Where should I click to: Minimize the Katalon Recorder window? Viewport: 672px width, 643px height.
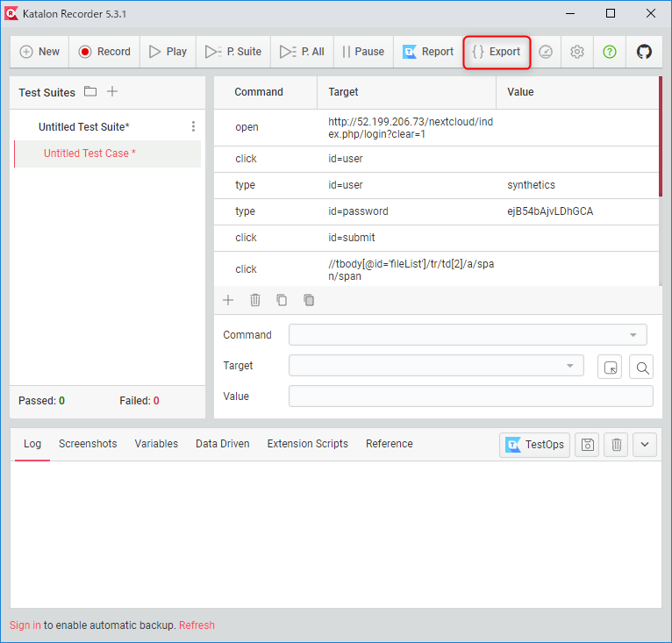[570, 14]
